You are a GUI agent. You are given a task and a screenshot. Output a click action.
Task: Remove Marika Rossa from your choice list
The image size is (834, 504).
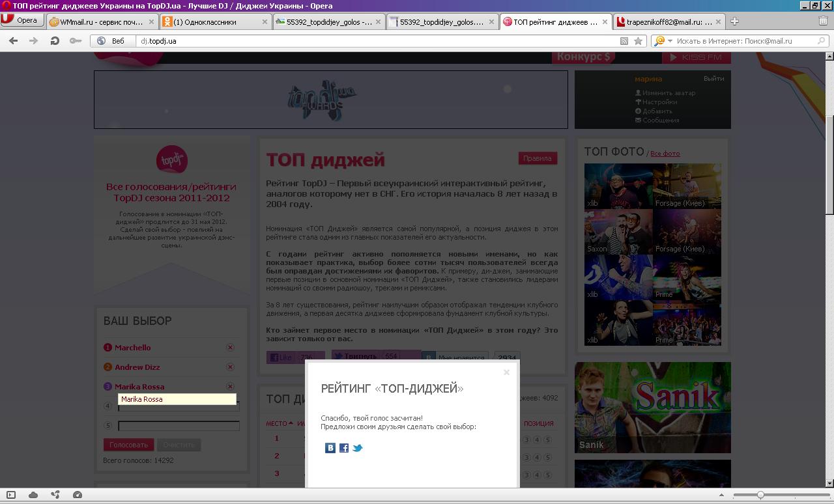(230, 387)
